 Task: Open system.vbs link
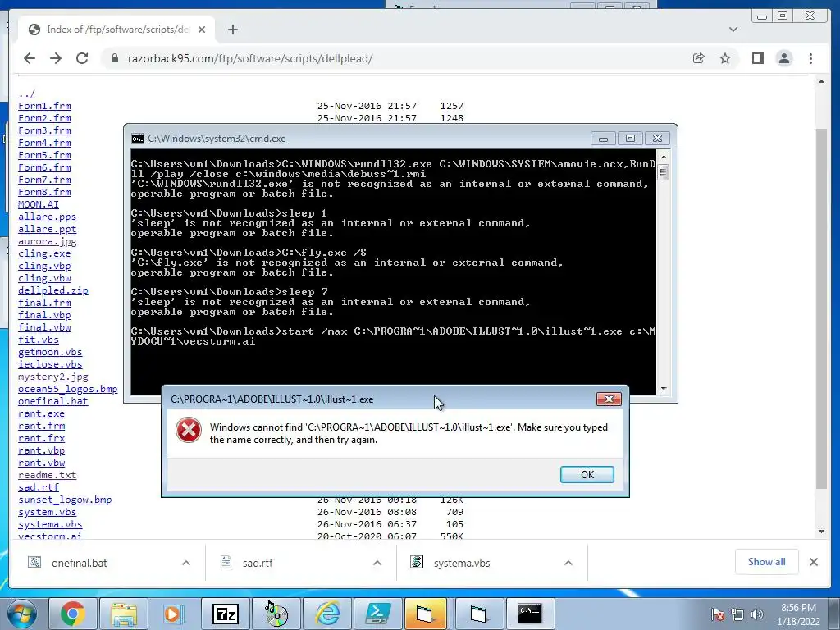coord(47,513)
